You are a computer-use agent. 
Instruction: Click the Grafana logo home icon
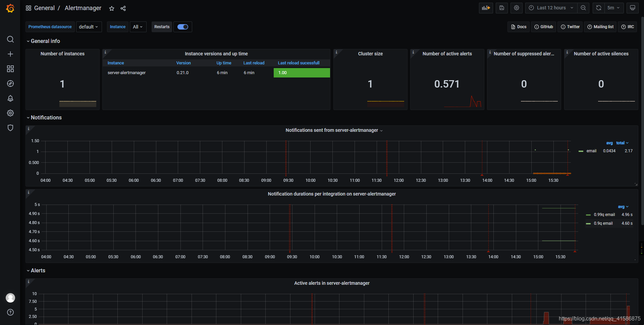pos(10,8)
